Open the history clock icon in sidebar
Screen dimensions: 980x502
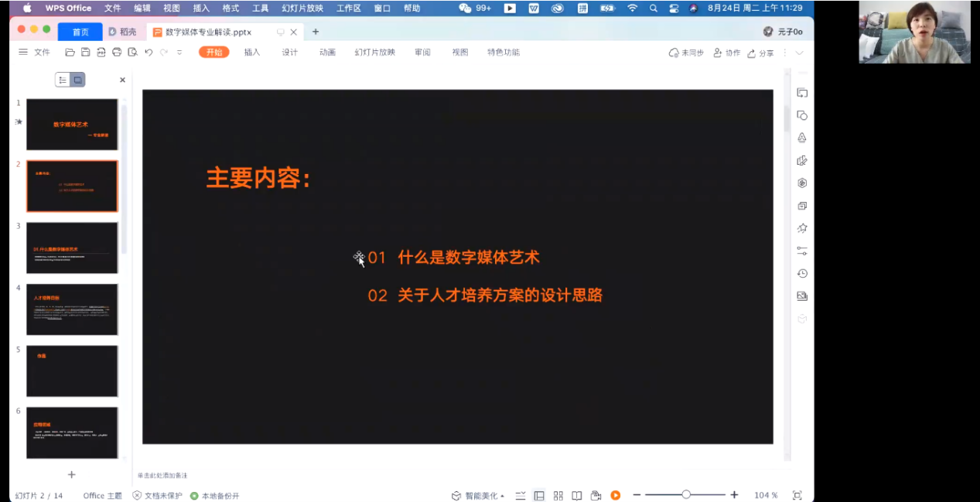click(x=802, y=274)
